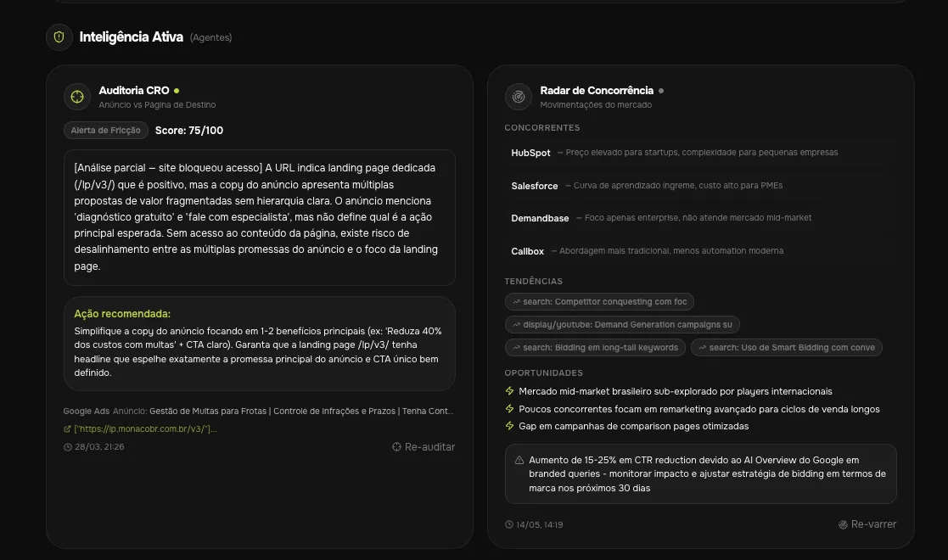Click the Alerta de Fricção badge
The width and height of the screenshot is (948, 560).
click(106, 130)
